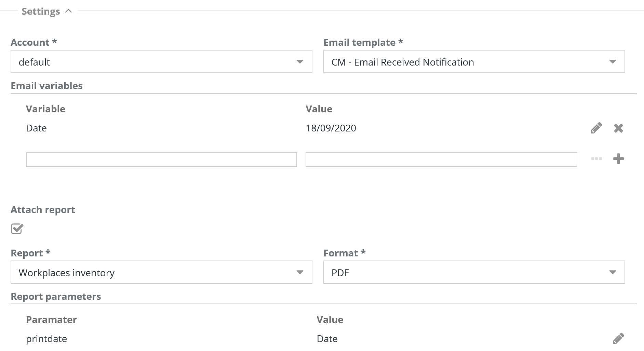Click the new variable value input field
This screenshot has width=644, height=351.
(x=441, y=160)
